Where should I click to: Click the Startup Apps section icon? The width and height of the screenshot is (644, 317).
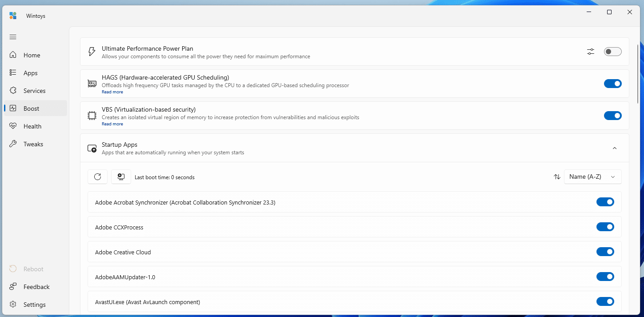pos(92,148)
